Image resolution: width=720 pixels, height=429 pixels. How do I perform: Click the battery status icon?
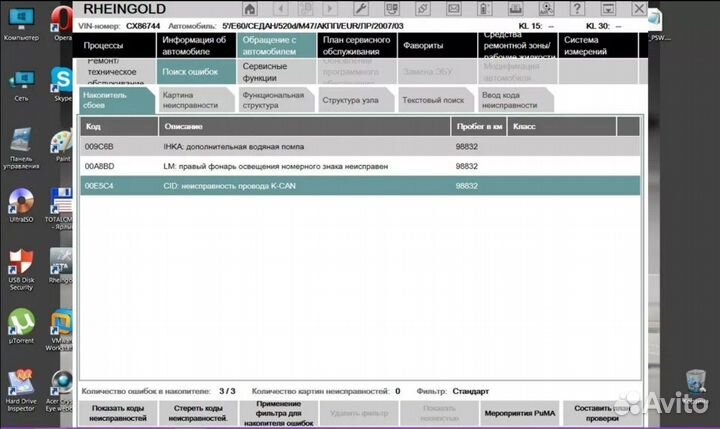tap(484, 9)
